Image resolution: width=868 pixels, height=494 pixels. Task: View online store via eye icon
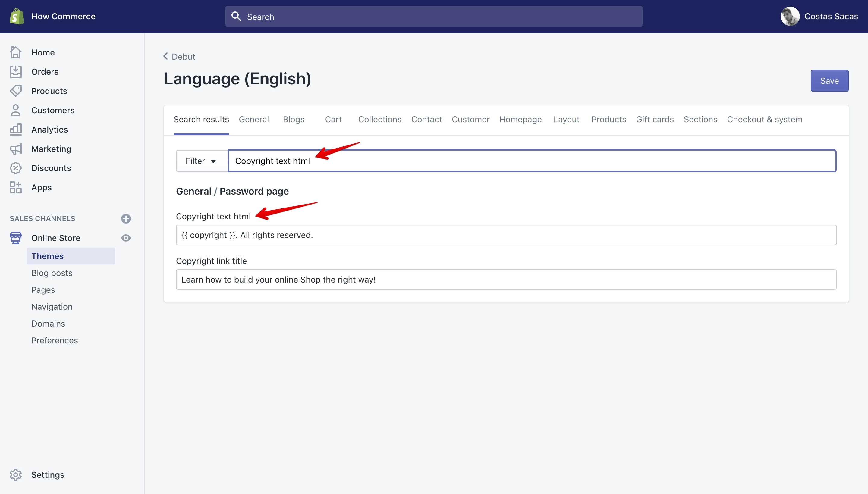click(x=126, y=238)
